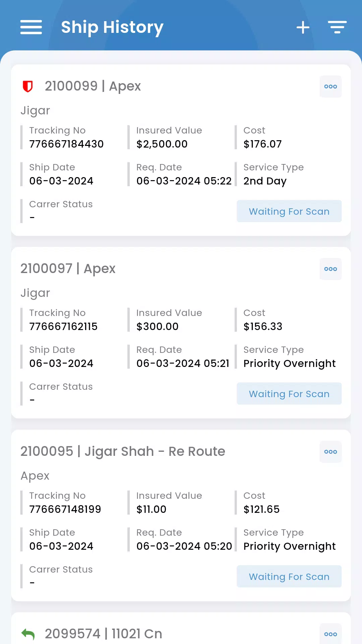Click Jigar name under shipment 2100097
Image resolution: width=362 pixels, height=644 pixels.
click(x=35, y=293)
